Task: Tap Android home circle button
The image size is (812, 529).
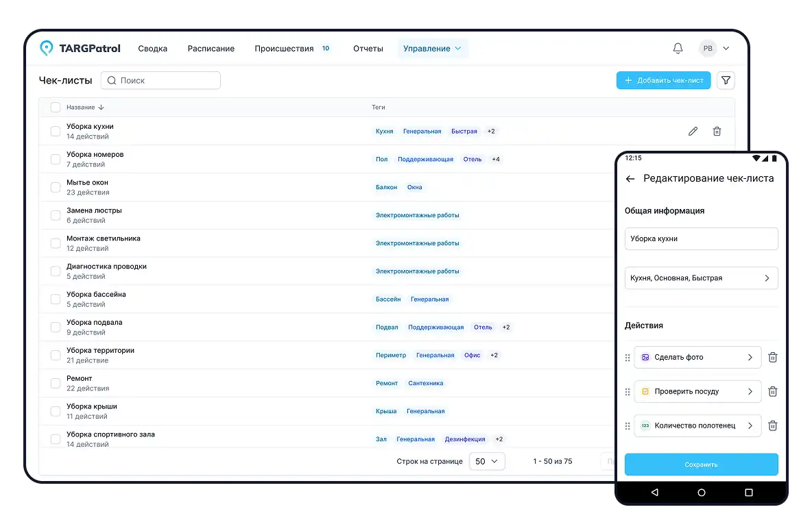Action: [701, 492]
